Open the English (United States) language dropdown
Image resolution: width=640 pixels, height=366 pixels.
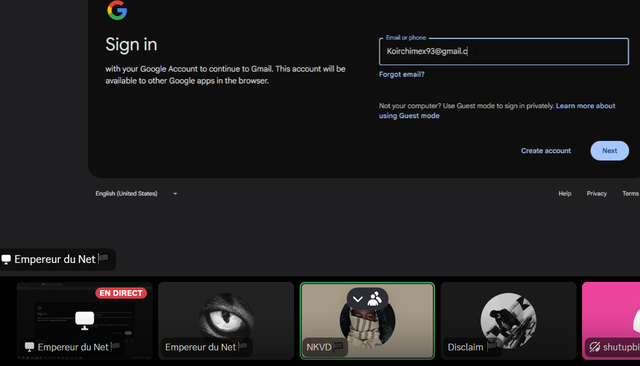(x=136, y=193)
